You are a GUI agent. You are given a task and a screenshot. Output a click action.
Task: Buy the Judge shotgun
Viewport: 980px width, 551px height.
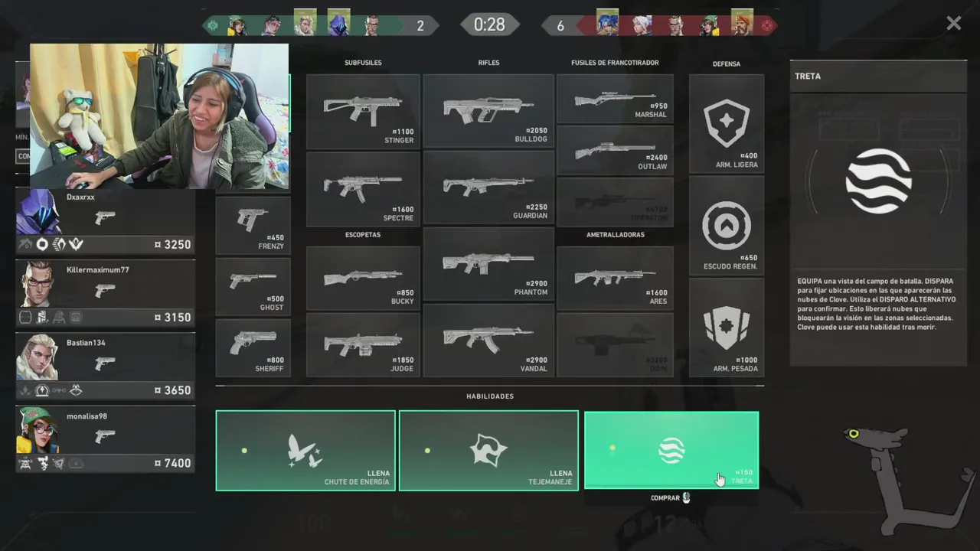[x=363, y=344]
